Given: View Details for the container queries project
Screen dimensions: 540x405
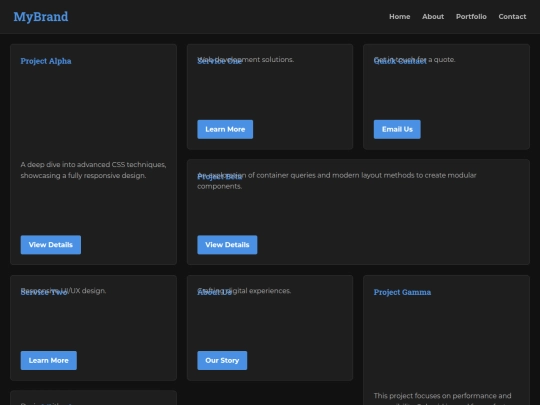Looking at the screenshot, I should pos(227,245).
